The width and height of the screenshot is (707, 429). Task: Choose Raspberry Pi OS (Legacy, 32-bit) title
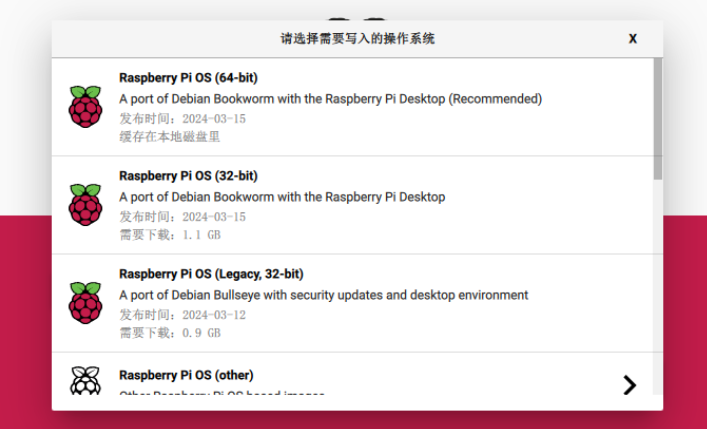tap(211, 274)
